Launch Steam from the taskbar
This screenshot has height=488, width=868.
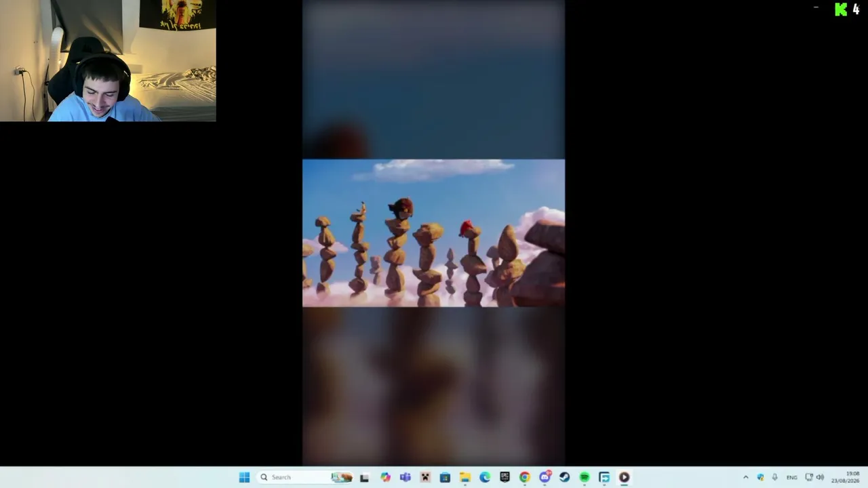[564, 477]
